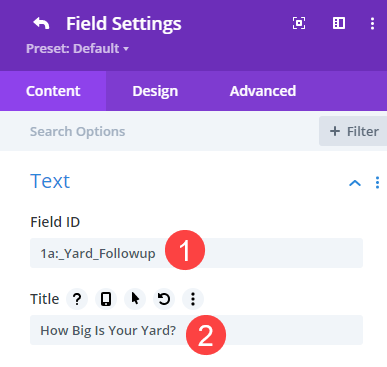Click the back arrow in Field Settings header

(x=41, y=24)
